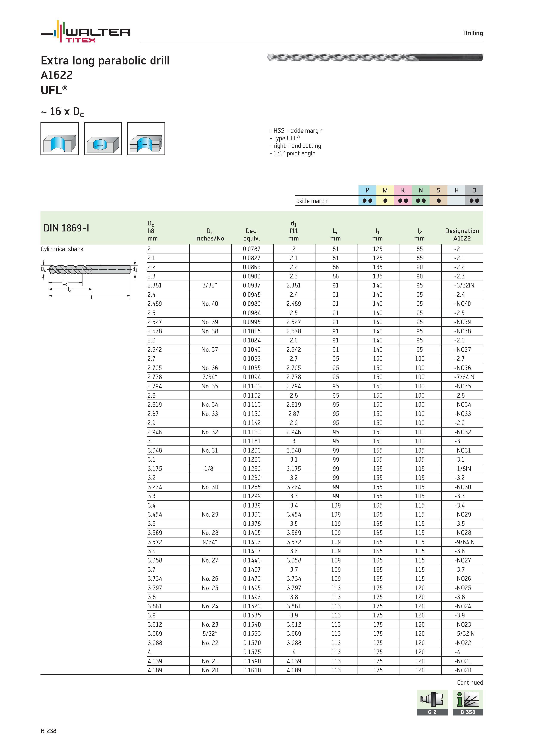Select the designation cell "-9/64IN"
The width and height of the screenshot is (534, 756).
pyautogui.click(x=464, y=542)
